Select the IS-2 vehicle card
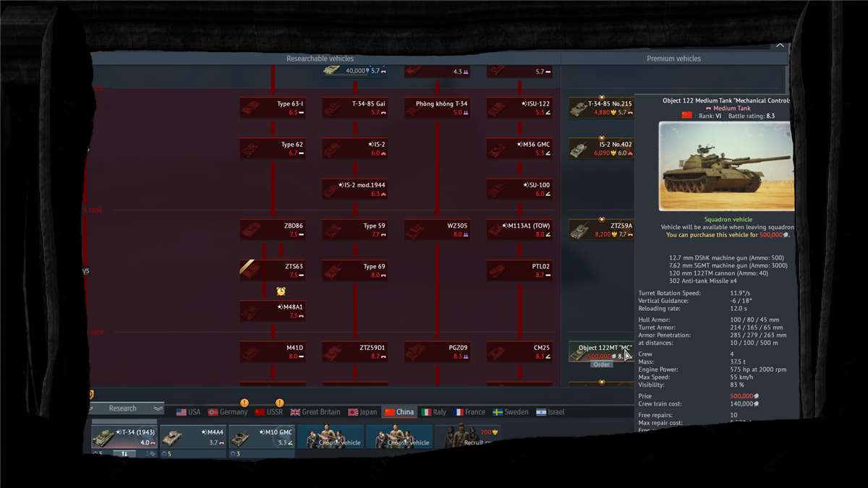The width and height of the screenshot is (868, 488). coord(355,148)
